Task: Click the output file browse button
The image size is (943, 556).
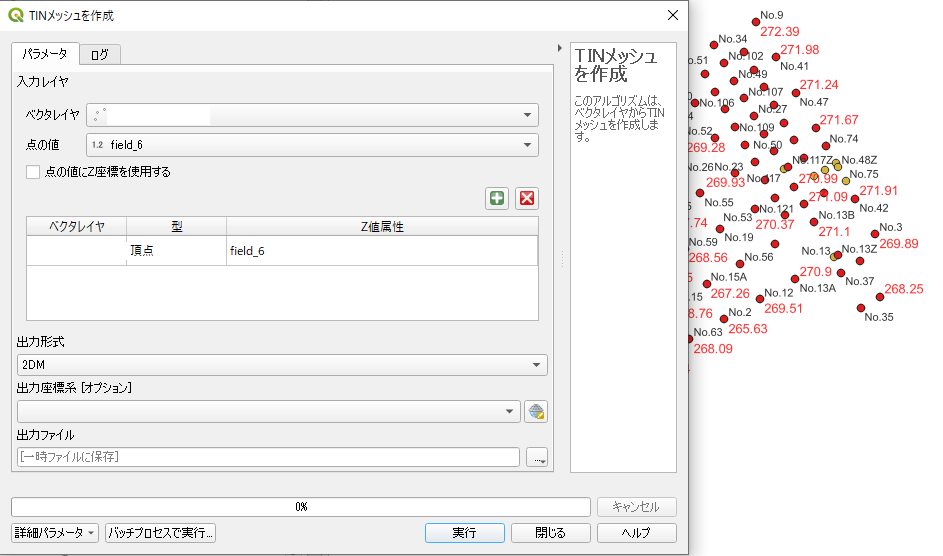Action: (x=539, y=457)
